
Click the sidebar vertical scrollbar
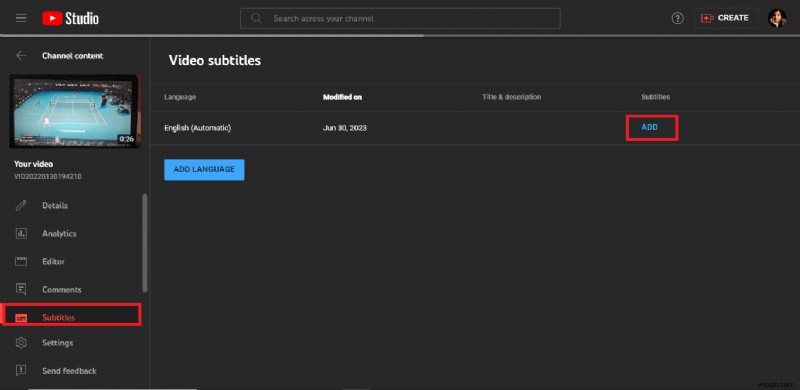coord(145,242)
